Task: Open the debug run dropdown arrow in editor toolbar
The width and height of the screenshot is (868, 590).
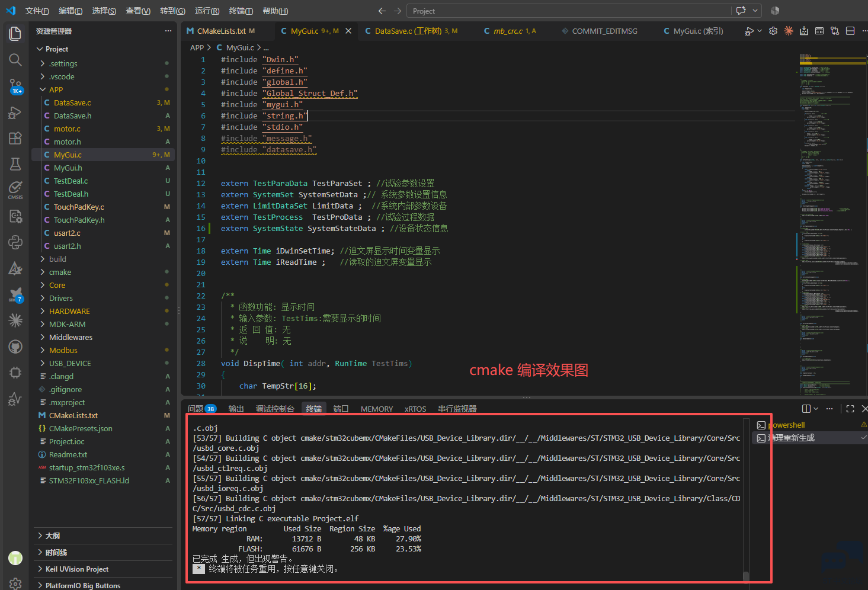Action: click(760, 31)
